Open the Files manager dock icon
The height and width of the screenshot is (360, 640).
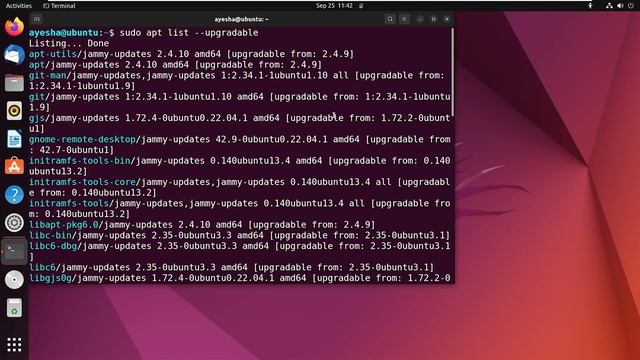click(x=14, y=83)
